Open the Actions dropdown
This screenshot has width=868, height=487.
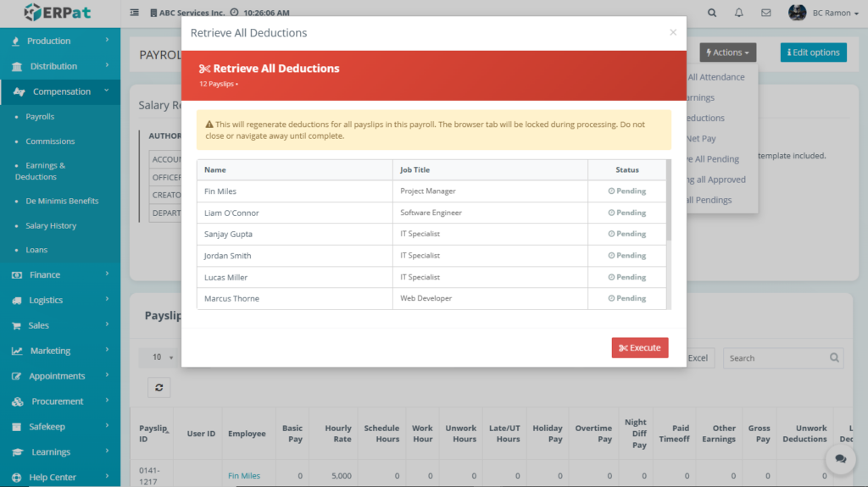click(727, 53)
